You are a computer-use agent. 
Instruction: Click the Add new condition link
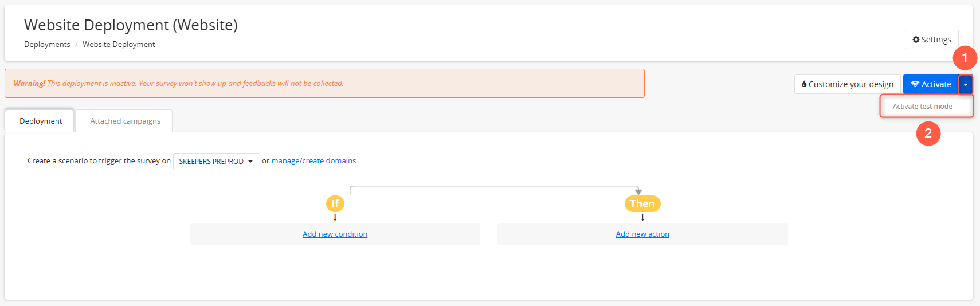(335, 234)
